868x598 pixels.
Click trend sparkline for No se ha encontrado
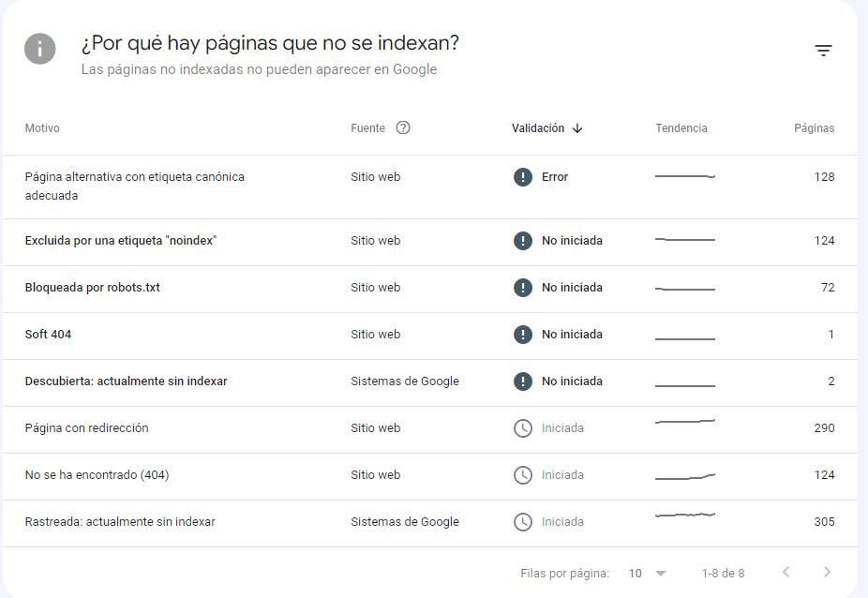(685, 476)
